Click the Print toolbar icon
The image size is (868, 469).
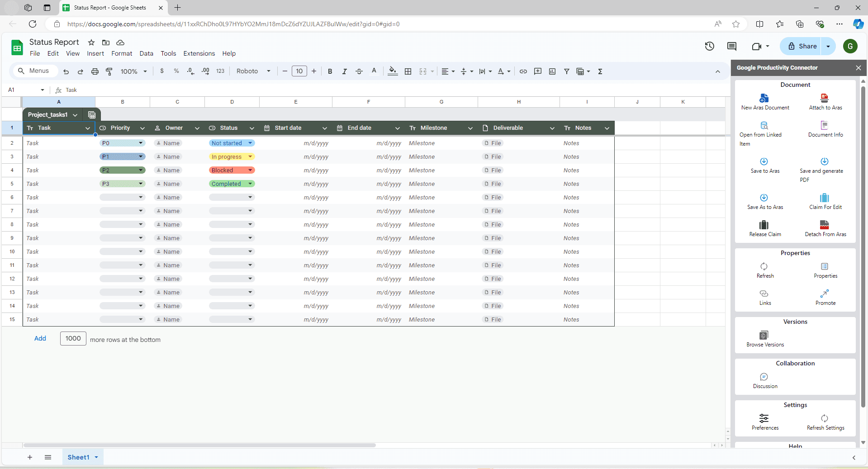click(x=95, y=71)
